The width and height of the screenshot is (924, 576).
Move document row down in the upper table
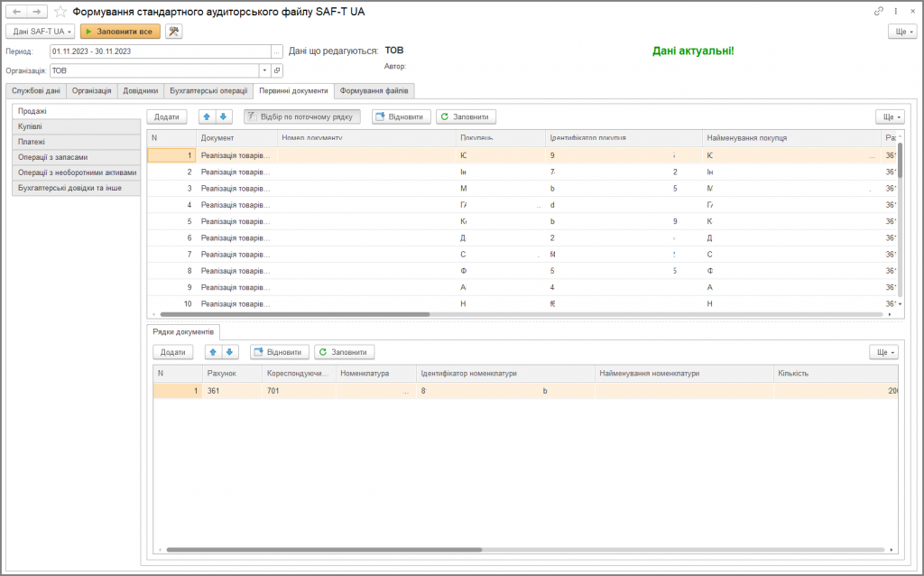coord(224,116)
